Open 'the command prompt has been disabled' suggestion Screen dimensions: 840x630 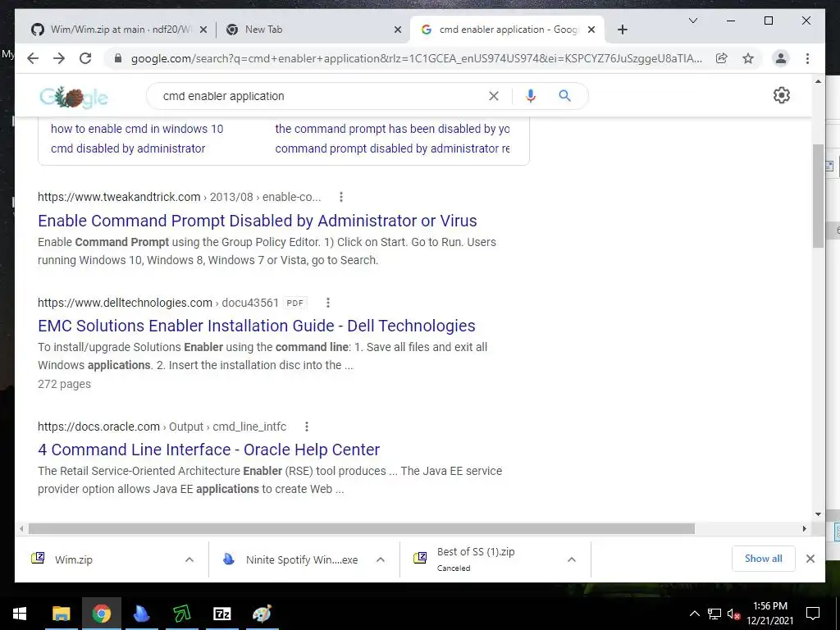(x=392, y=129)
